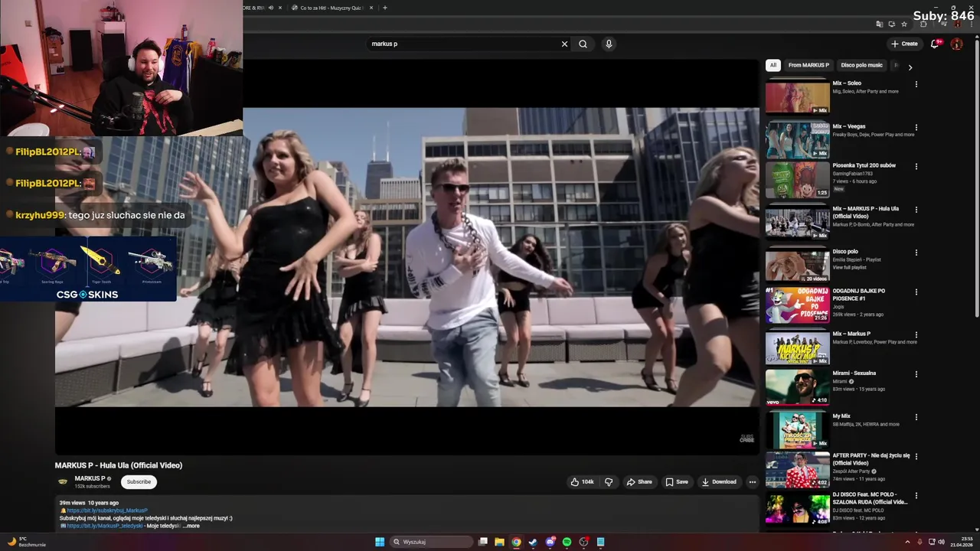This screenshot has height=551, width=980.
Task: Open the bit.ly/MarkusP_teledyski link
Action: 105,526
